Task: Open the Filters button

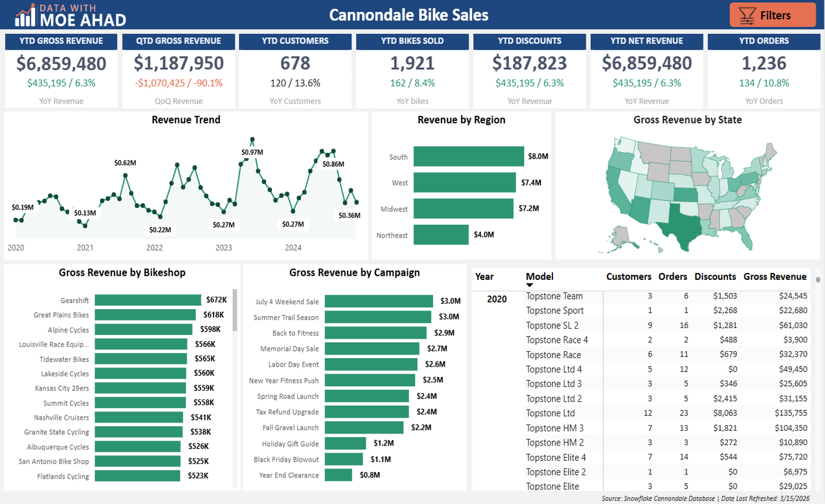Action: coord(772,15)
